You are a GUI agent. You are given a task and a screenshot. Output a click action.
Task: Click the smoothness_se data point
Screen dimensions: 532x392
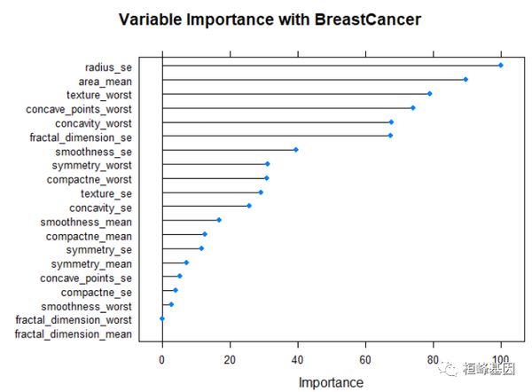tap(296, 150)
